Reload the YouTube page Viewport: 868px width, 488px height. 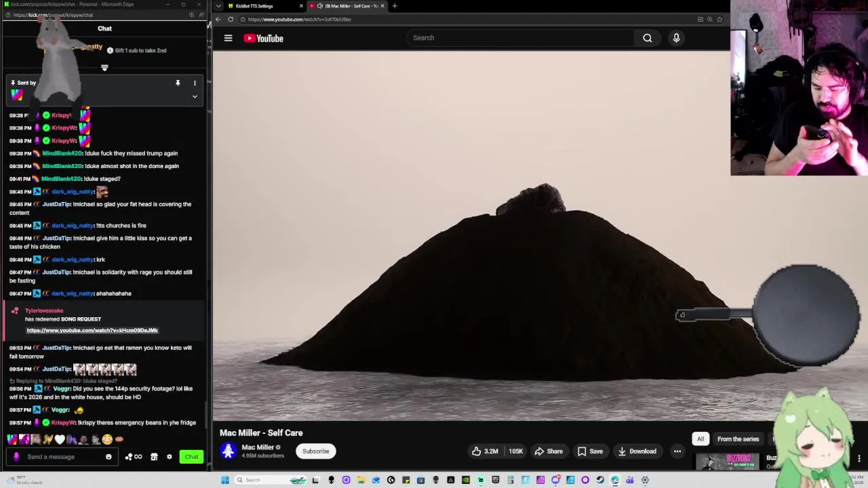point(231,19)
